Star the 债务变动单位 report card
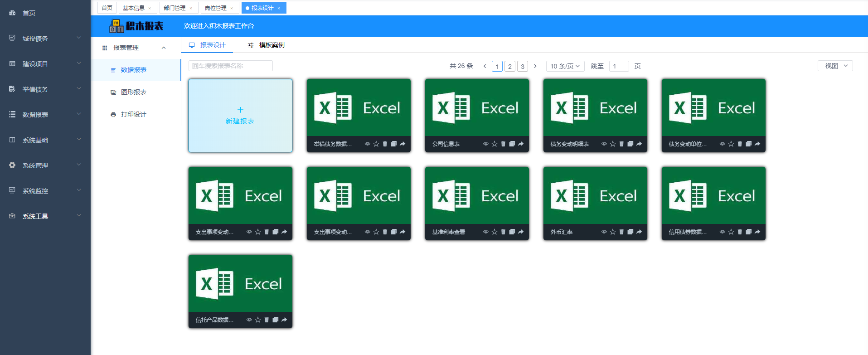The width and height of the screenshot is (868, 355). 731,144
